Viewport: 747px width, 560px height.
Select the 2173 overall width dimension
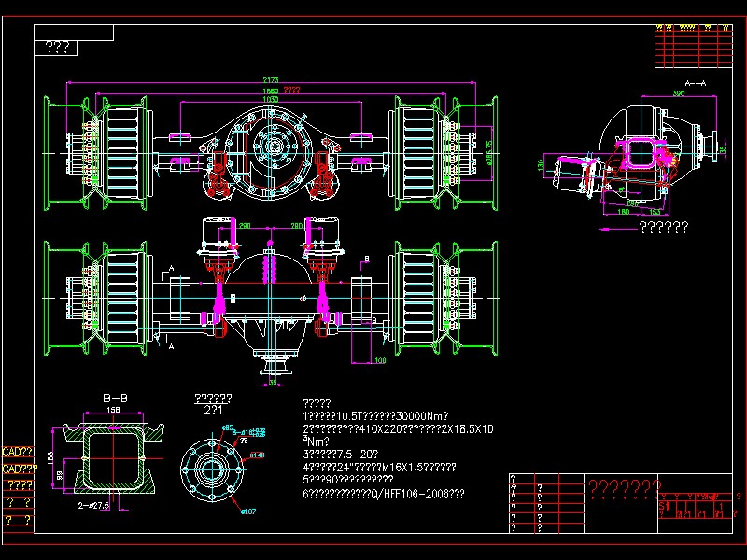[x=271, y=80]
